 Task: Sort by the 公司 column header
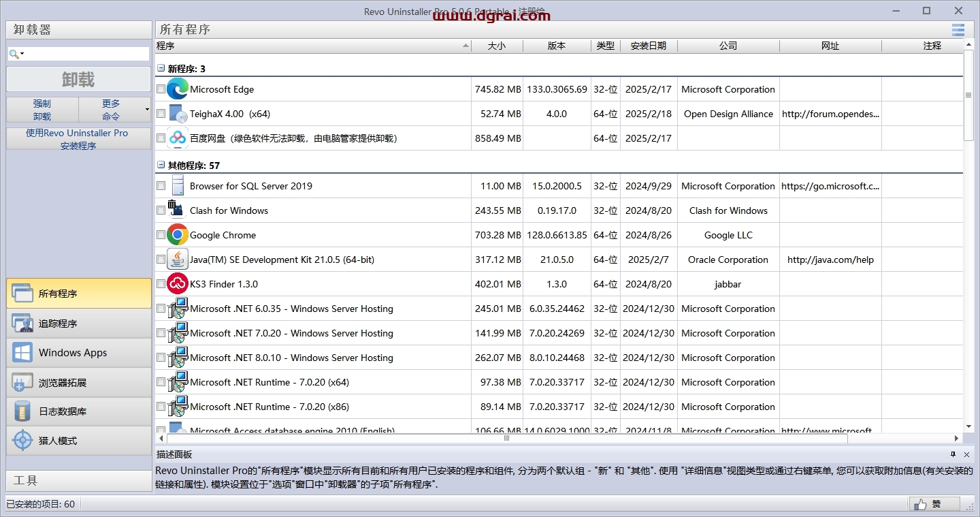tap(728, 46)
